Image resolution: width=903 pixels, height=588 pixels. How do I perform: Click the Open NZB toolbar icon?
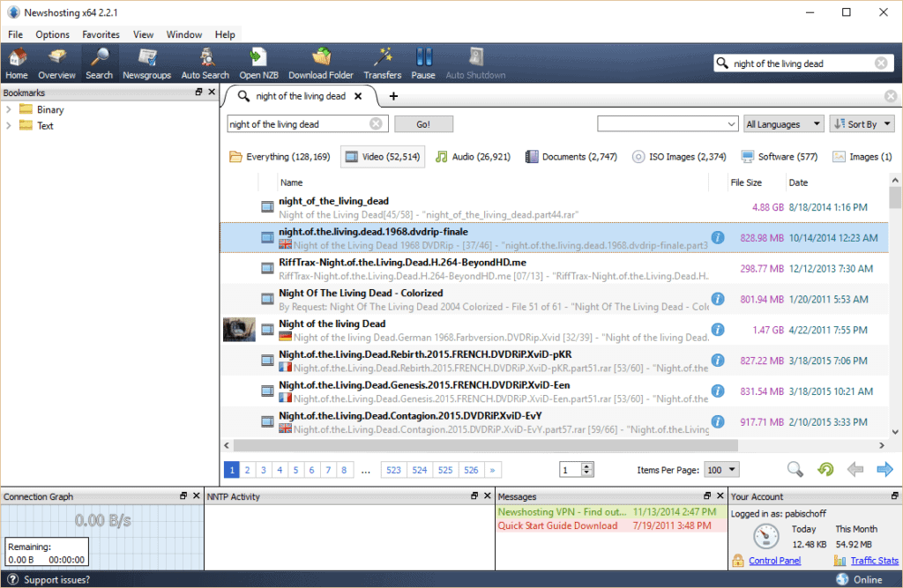(258, 63)
